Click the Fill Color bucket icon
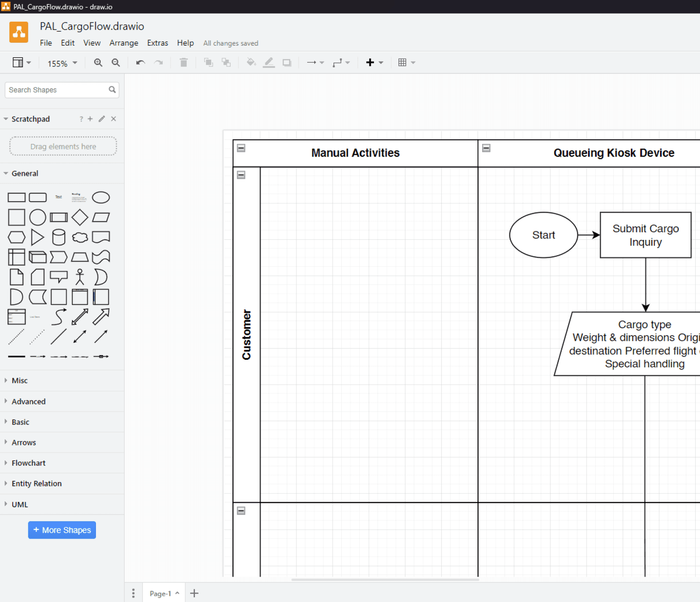Screen dimensions: 700x602 click(x=251, y=63)
